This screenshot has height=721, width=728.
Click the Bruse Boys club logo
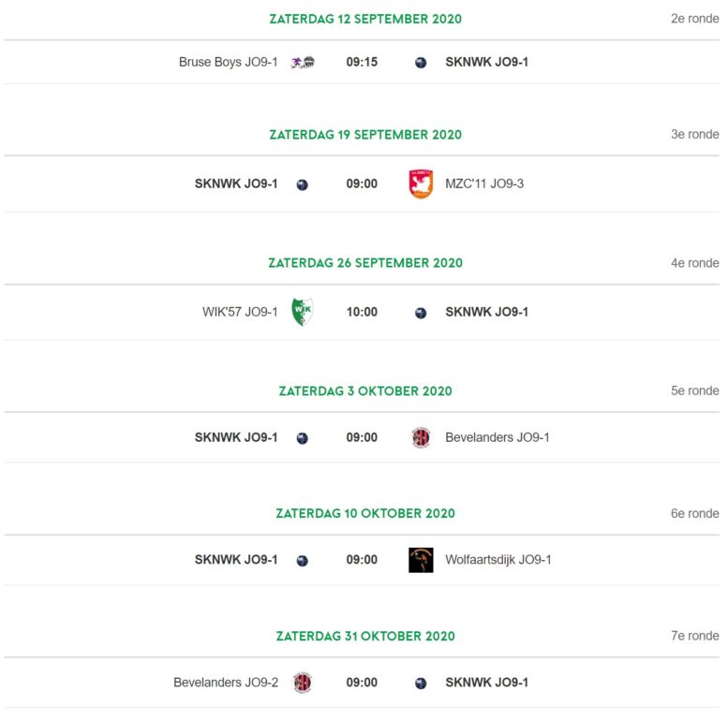coord(303,62)
